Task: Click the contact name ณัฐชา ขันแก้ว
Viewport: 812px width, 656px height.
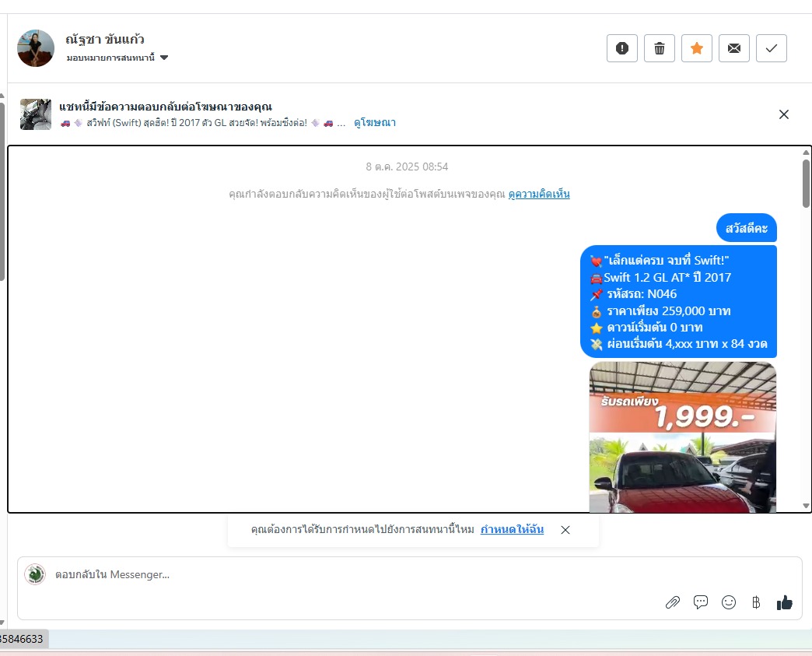Action: pyautogui.click(x=105, y=40)
